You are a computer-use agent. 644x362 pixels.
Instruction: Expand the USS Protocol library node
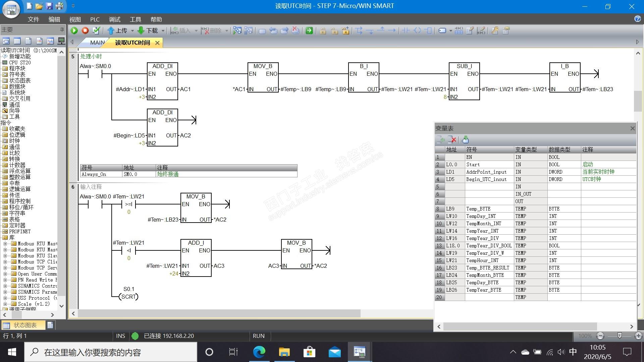pyautogui.click(x=5, y=298)
